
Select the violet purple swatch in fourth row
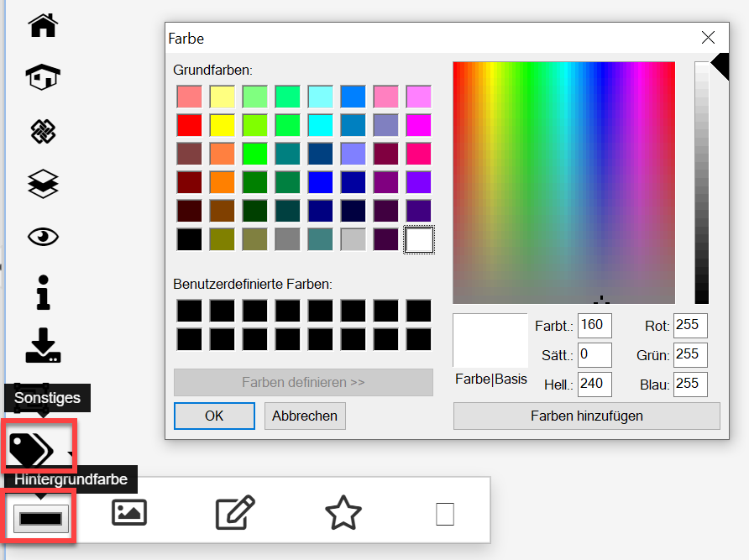click(418, 182)
